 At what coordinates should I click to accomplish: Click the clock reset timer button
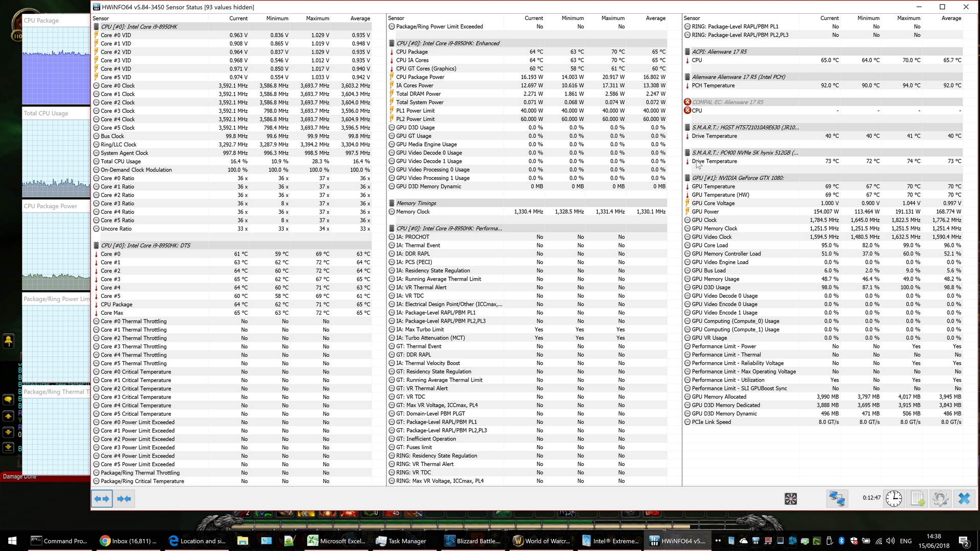[894, 498]
